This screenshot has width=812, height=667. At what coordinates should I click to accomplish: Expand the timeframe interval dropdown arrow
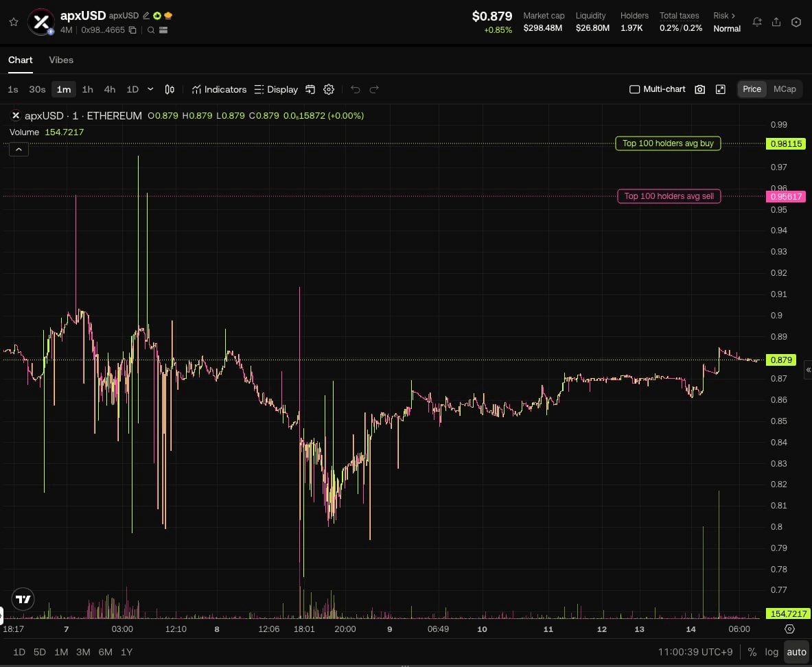pos(150,89)
